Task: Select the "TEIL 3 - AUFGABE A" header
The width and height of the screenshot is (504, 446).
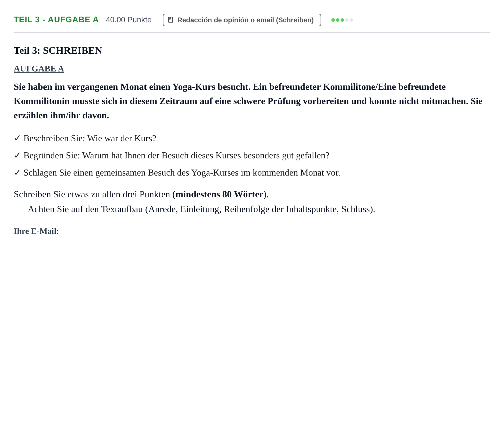Action: pos(56,20)
